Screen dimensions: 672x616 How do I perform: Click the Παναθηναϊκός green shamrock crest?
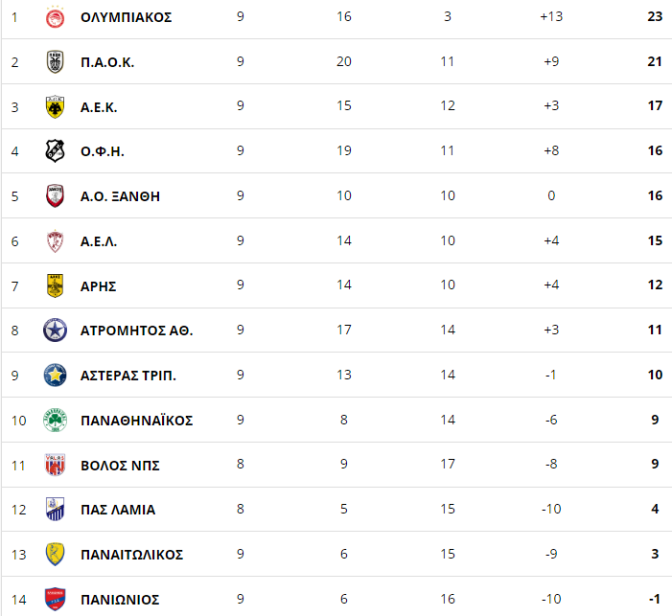pyautogui.click(x=55, y=421)
